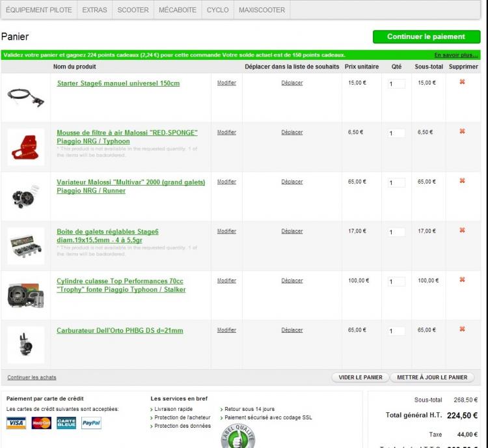The image size is (488, 448).
Task: Click the Carte Bleue logo
Action: pyautogui.click(x=66, y=423)
